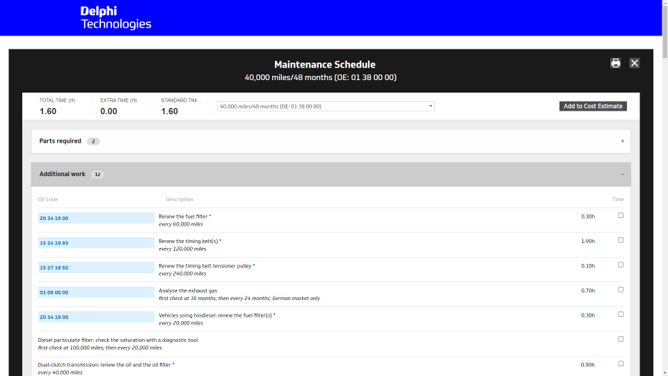Tick the Dual-clutch transmission oil checkbox
This screenshot has height=376, width=668.
(621, 364)
